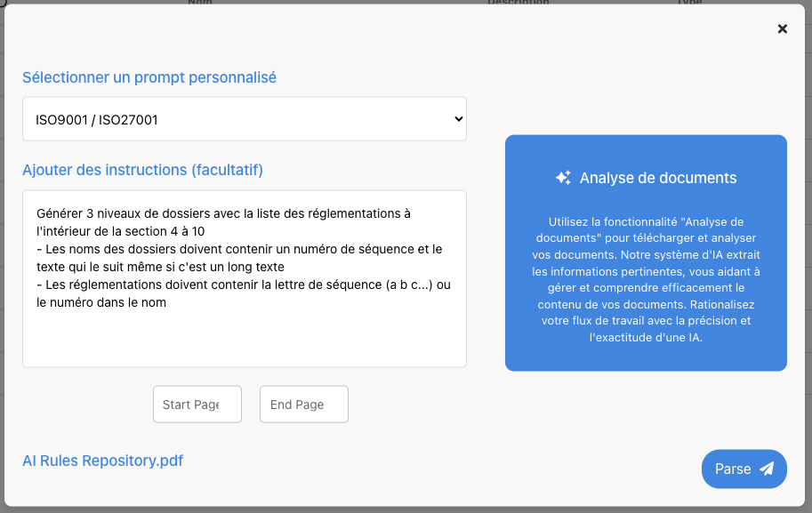
Task: Focus the Start Page field
Action: point(197,405)
